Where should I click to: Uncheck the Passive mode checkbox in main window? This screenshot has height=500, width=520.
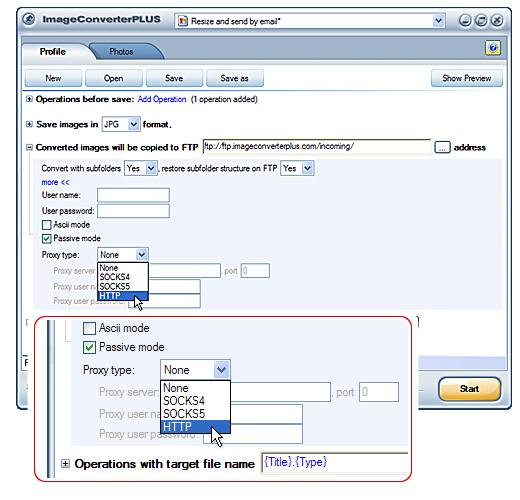[47, 239]
